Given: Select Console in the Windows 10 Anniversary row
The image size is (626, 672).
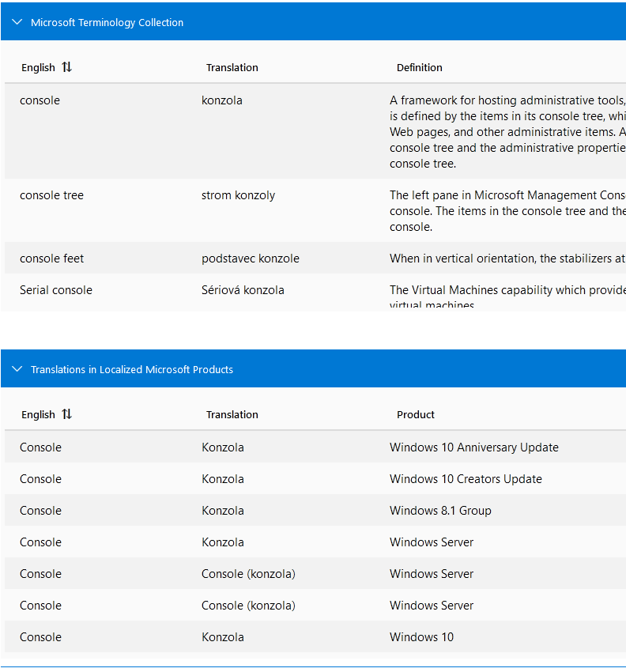Looking at the screenshot, I should tap(40, 447).
